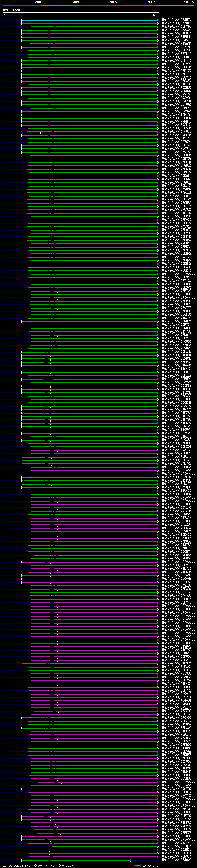
Task: Click the orange ~40% identity legend segment
Action: click(60, 6)
